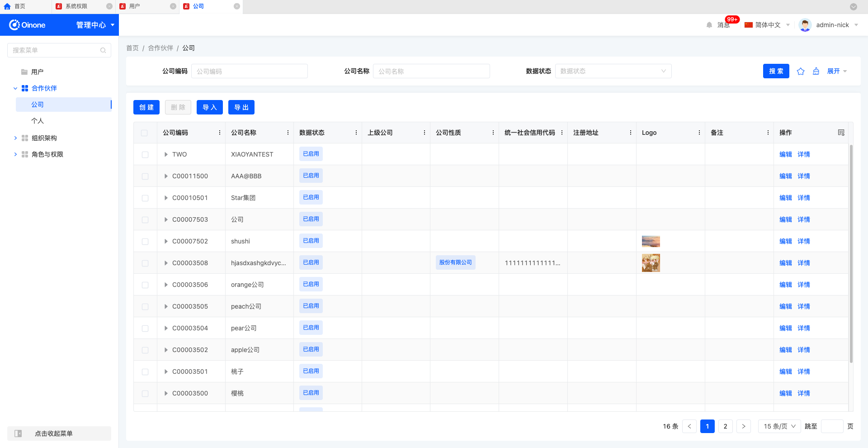Open 个人 in the sidebar menu

pyautogui.click(x=38, y=121)
